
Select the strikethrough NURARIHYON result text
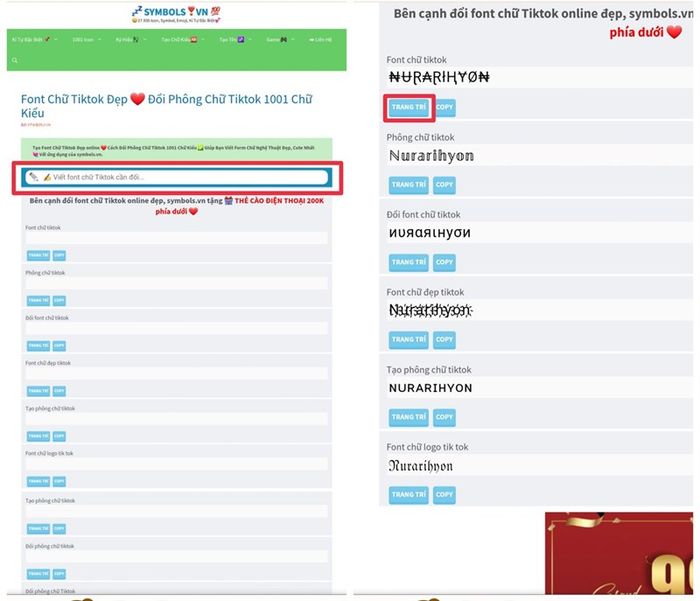click(439, 77)
